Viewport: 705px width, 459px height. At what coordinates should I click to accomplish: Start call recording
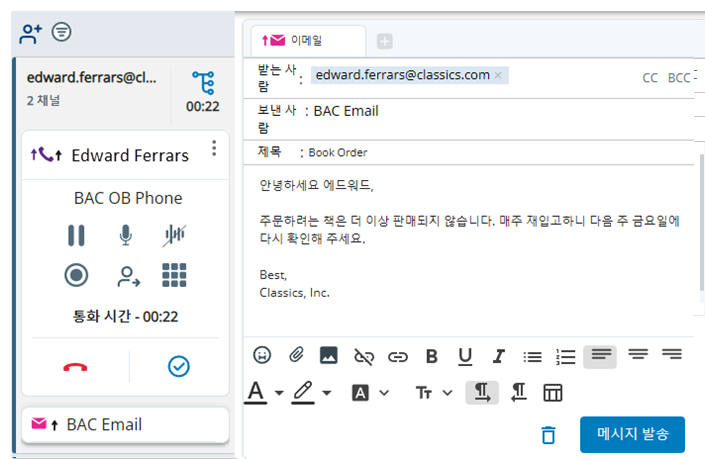click(76, 275)
